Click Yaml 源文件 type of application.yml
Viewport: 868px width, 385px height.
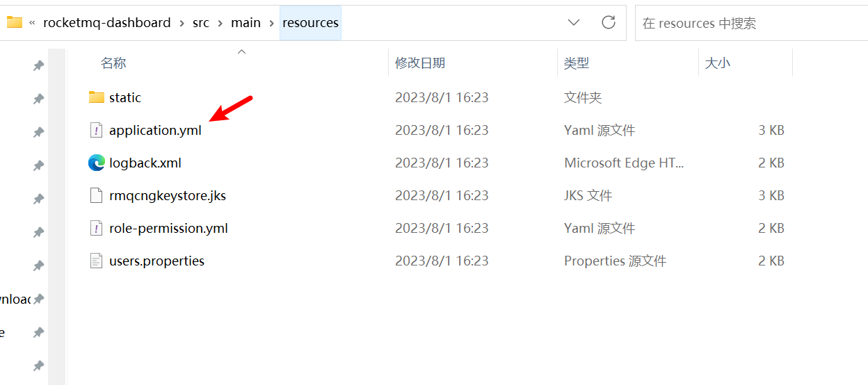click(x=600, y=130)
